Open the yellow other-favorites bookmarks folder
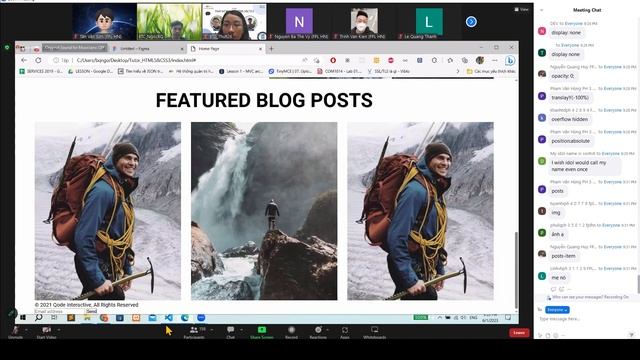 [491, 71]
